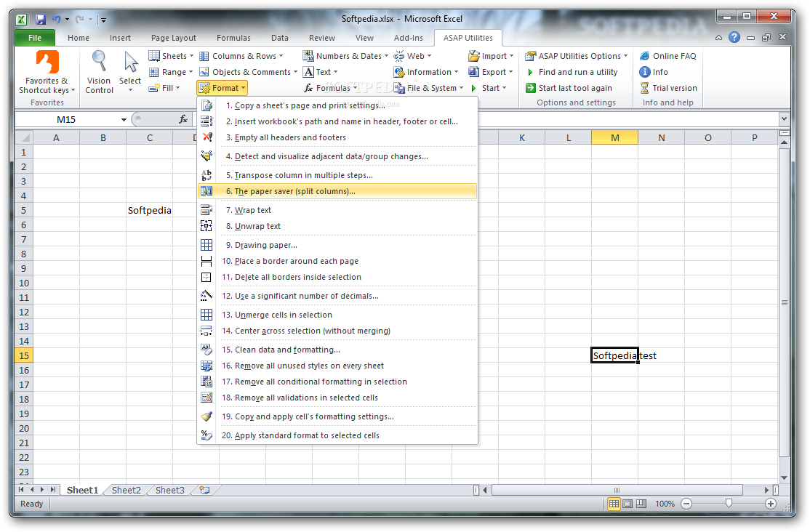
Task: Click the zoom slider handle
Action: (729, 504)
